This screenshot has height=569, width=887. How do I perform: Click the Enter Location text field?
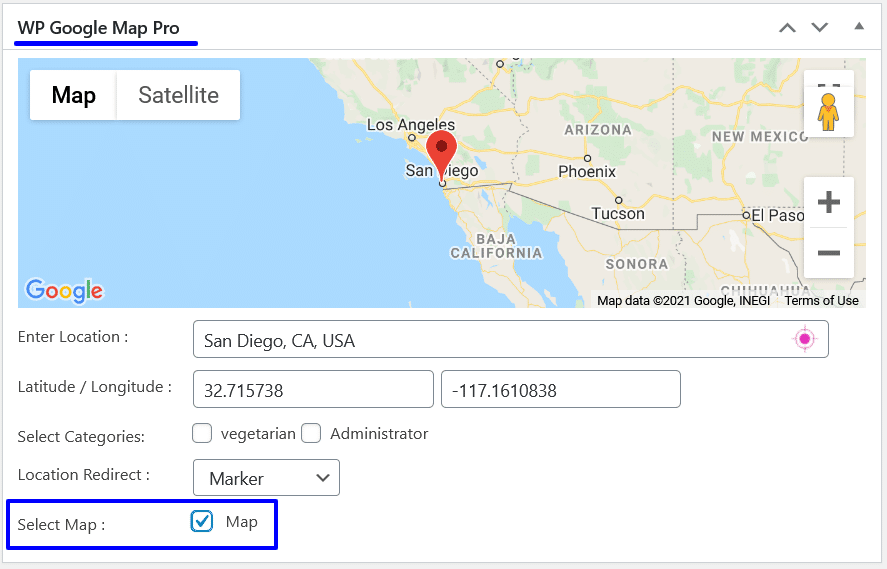[490, 340]
